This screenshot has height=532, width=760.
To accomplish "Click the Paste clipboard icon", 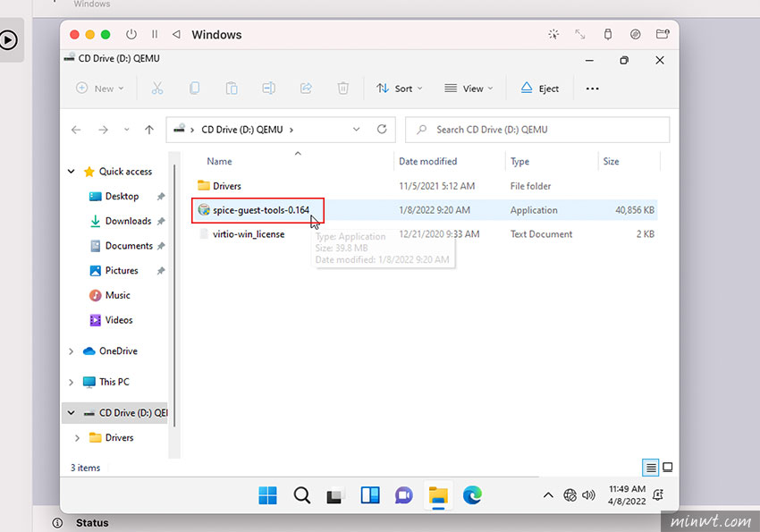I will 232,89.
